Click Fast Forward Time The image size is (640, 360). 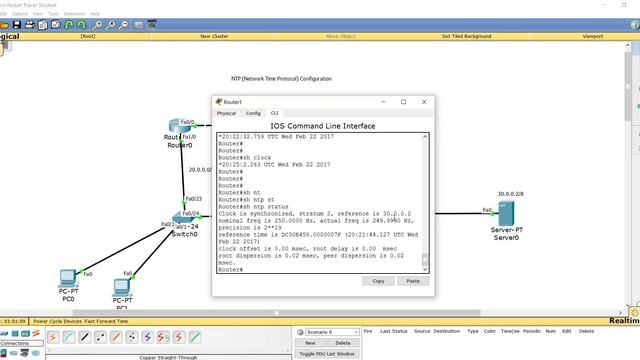[x=106, y=321]
